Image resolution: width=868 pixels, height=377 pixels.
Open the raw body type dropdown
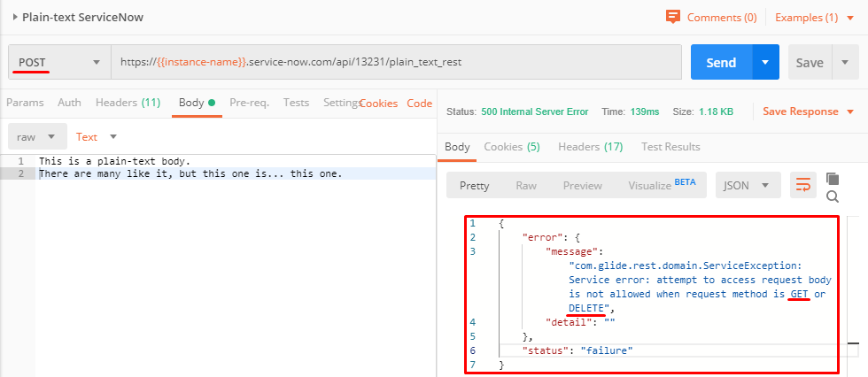coord(37,137)
